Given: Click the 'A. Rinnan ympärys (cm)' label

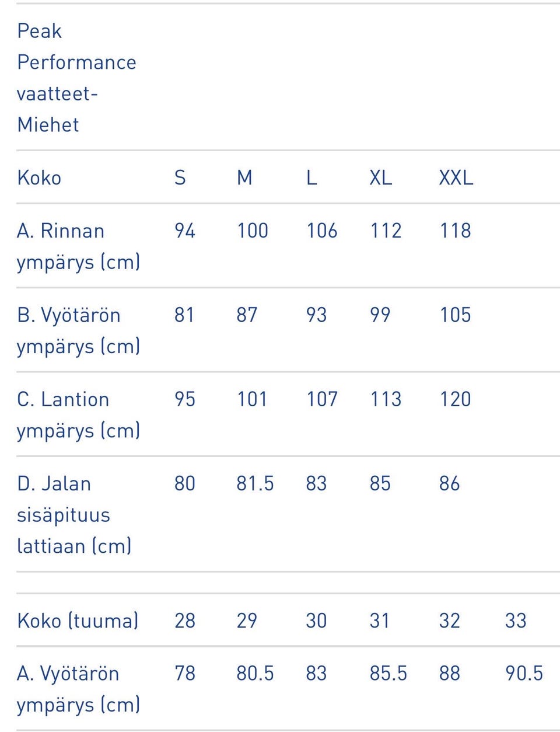Looking at the screenshot, I should (x=78, y=246).
